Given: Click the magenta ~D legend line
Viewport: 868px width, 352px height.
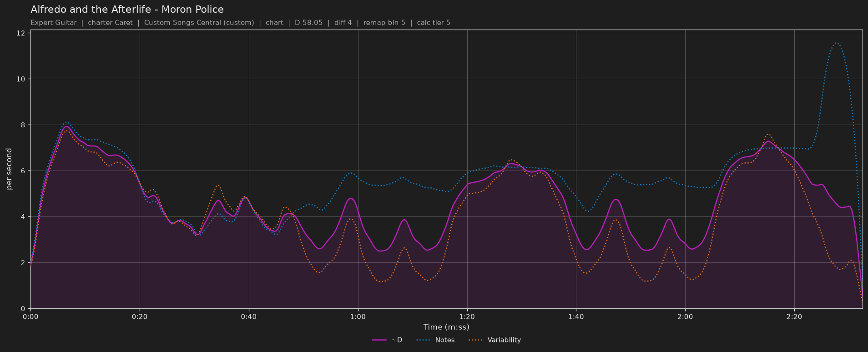Looking at the screenshot, I should tap(379, 340).
